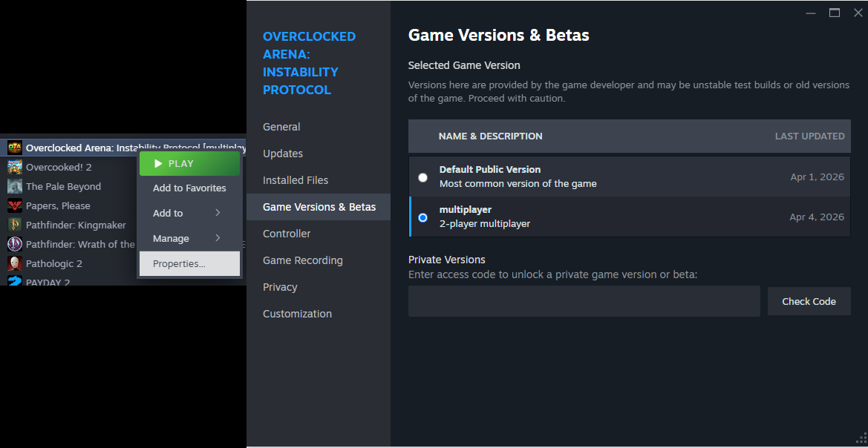Open Manage in context menu
Screen dimensions: 868x448
pos(189,238)
